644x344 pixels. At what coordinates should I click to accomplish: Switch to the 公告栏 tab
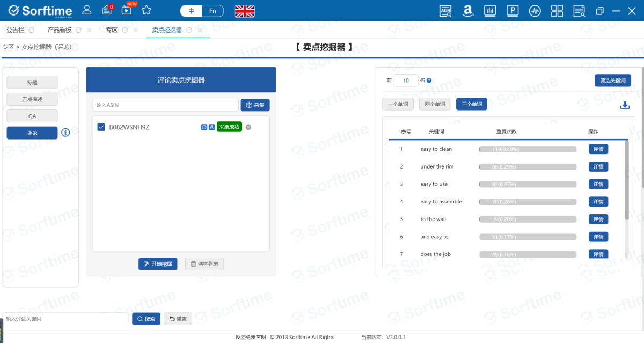coord(15,30)
